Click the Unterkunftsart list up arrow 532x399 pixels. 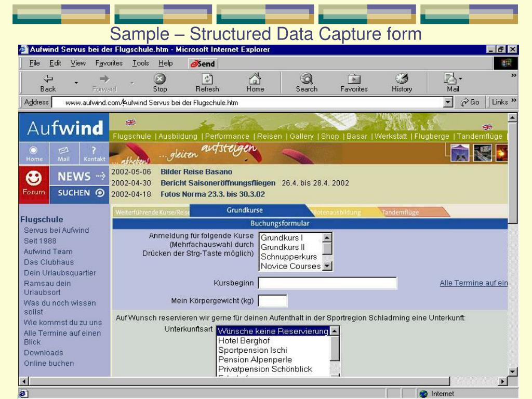[x=335, y=331]
